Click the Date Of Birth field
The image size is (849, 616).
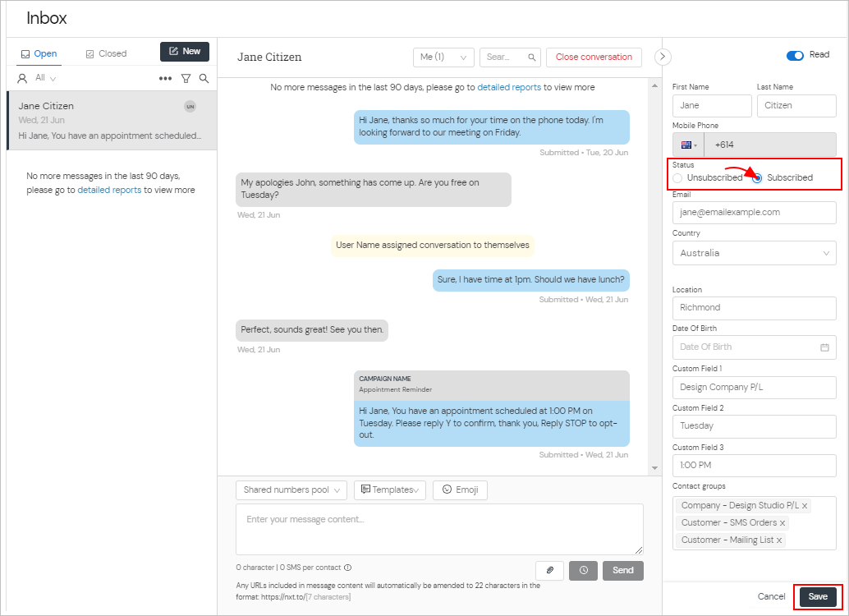tap(755, 347)
